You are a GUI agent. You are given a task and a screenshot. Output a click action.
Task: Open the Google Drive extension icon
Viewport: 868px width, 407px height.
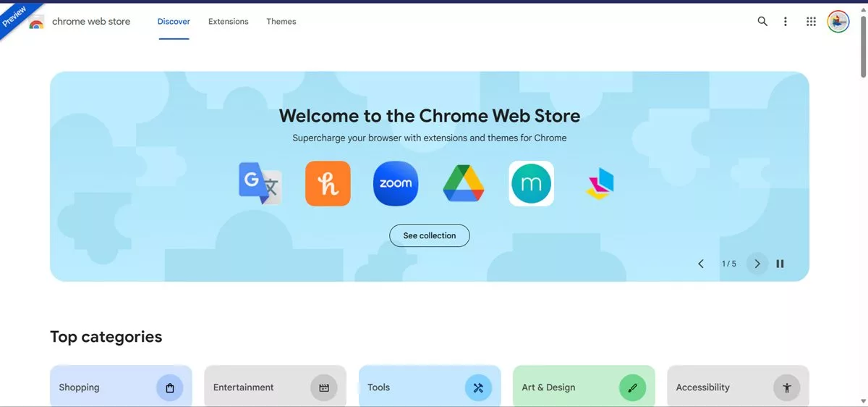coord(464,183)
